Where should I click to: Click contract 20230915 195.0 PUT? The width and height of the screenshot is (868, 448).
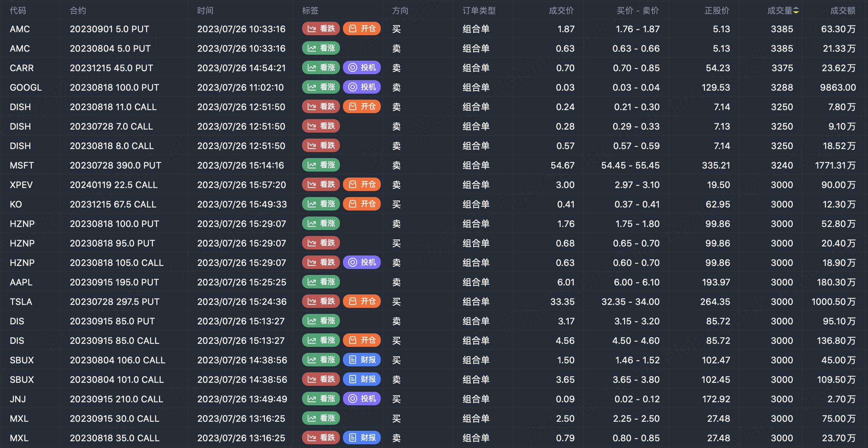114,282
